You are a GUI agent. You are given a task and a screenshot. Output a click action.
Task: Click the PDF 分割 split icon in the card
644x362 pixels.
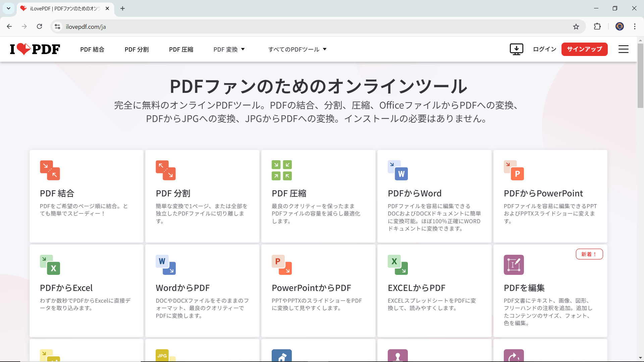[x=166, y=170]
